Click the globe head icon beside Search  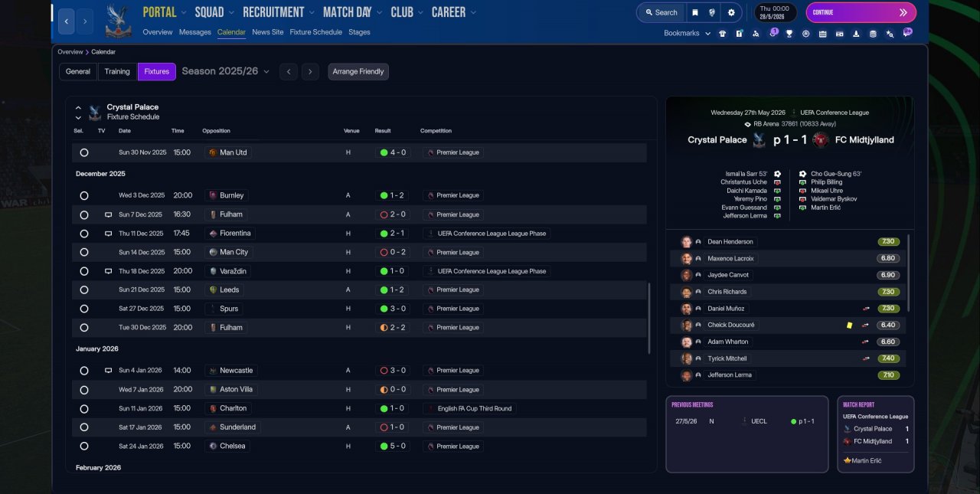point(713,12)
